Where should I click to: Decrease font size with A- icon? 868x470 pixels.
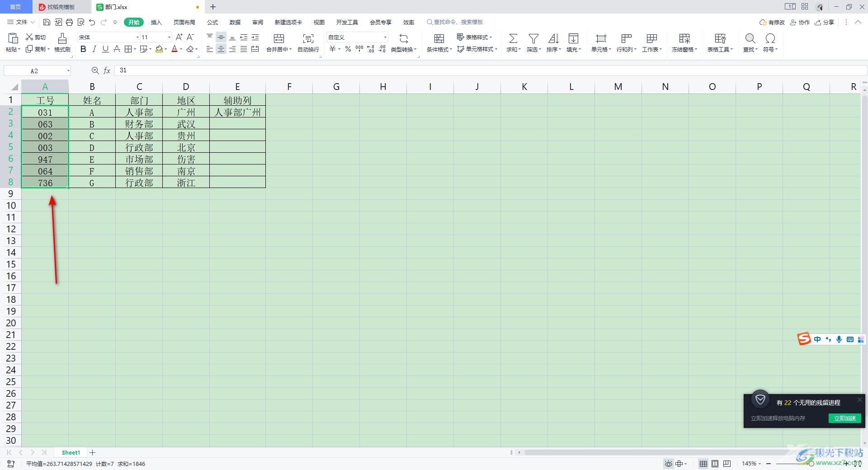coord(190,37)
